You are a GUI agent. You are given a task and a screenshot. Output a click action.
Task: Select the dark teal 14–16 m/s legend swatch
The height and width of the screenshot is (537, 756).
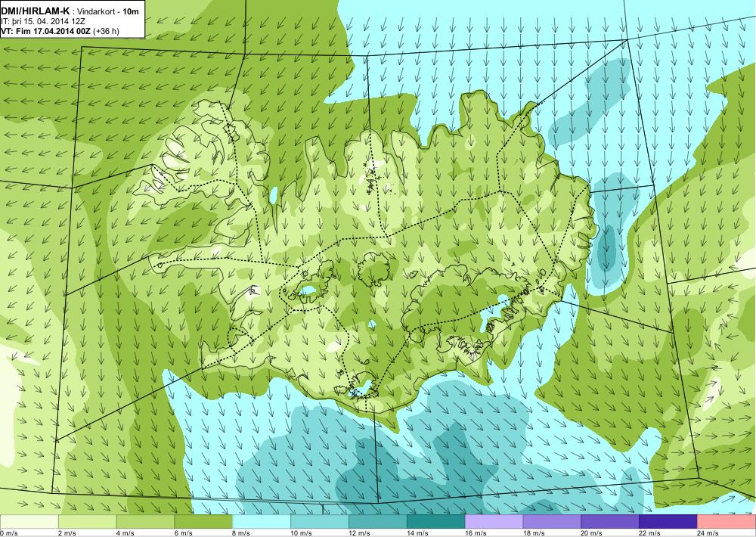(436, 522)
